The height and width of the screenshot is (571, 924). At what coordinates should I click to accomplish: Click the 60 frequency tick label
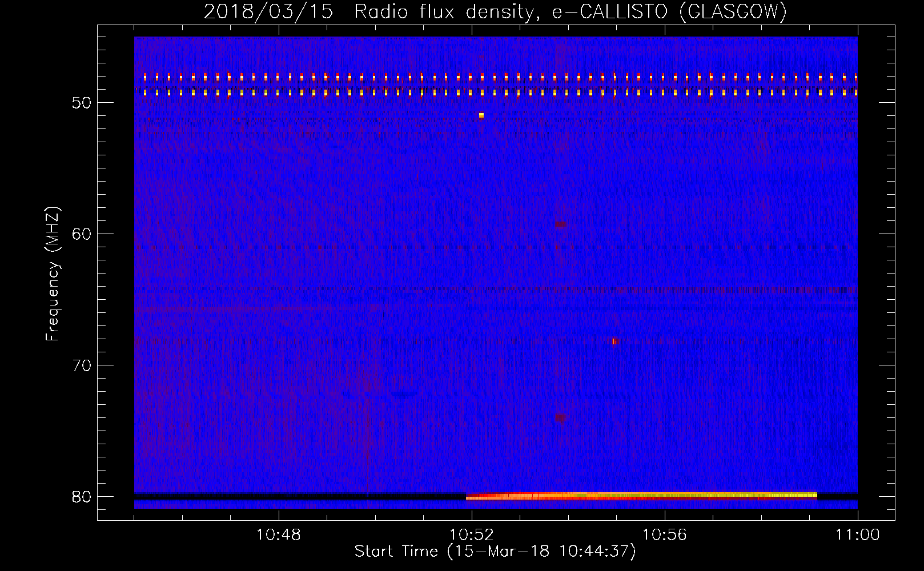[82, 234]
